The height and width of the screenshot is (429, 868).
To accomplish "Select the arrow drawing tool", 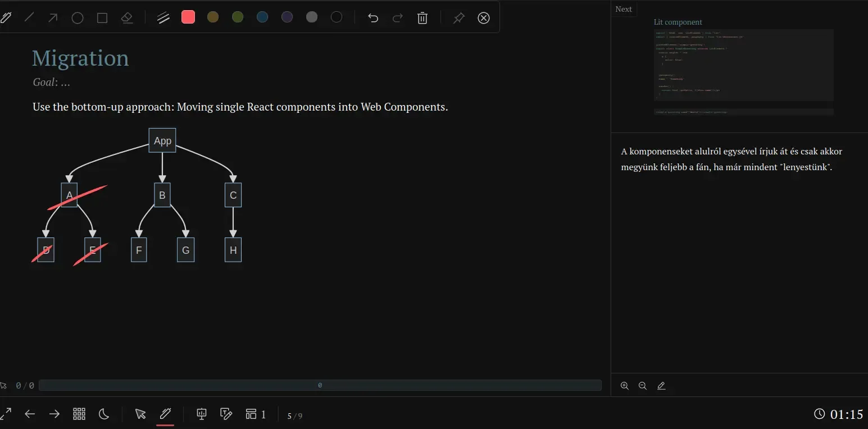I will (x=53, y=17).
